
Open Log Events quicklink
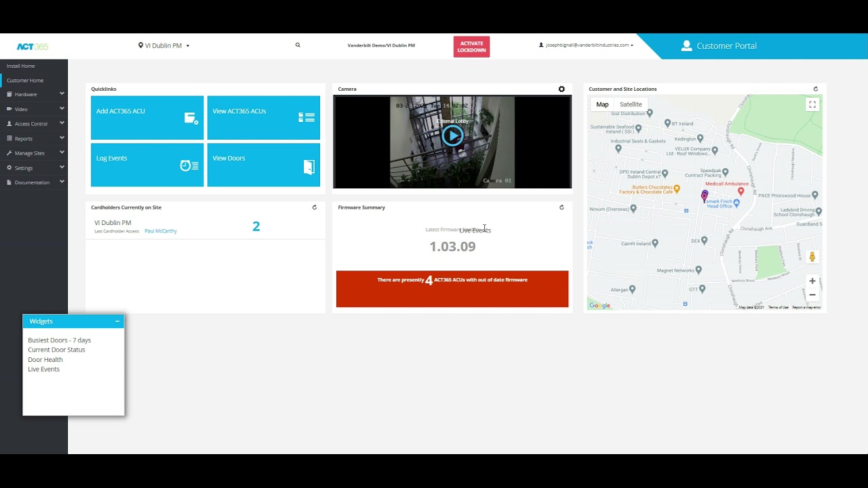(147, 165)
